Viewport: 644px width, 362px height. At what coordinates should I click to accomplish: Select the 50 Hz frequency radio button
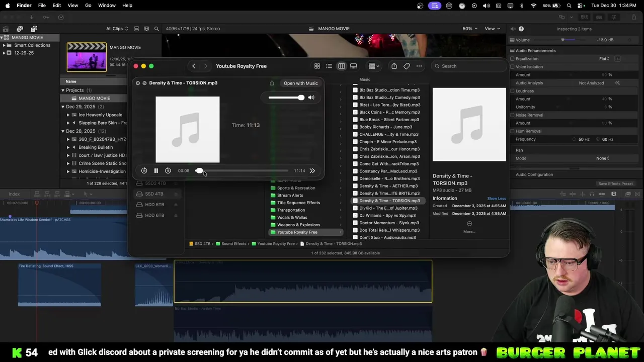[x=575, y=139]
